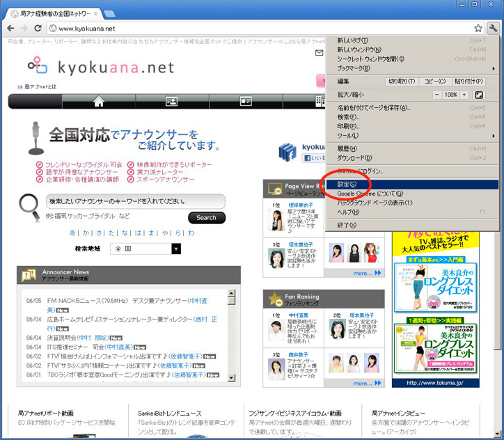Click 森井敬子 name in Fan Ranking

click(298, 355)
